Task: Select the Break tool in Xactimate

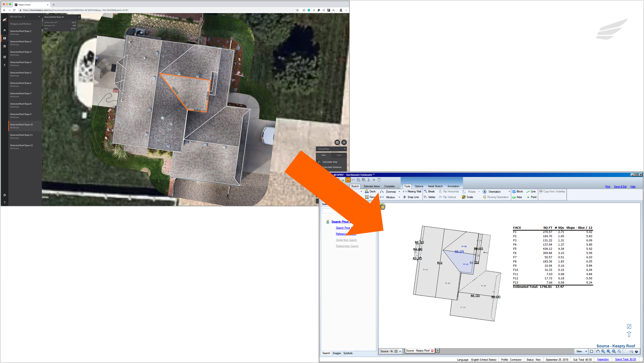Action: [x=430, y=192]
